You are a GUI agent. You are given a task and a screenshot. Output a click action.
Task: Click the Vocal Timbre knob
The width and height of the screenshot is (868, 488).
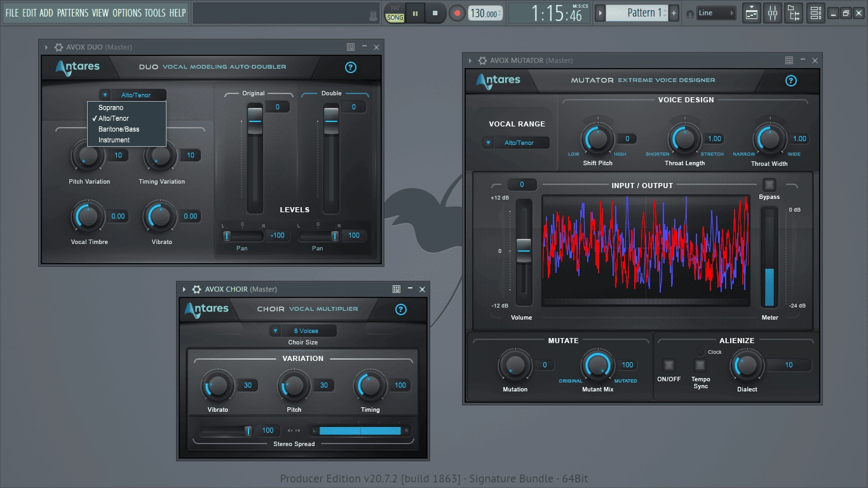[x=88, y=217]
